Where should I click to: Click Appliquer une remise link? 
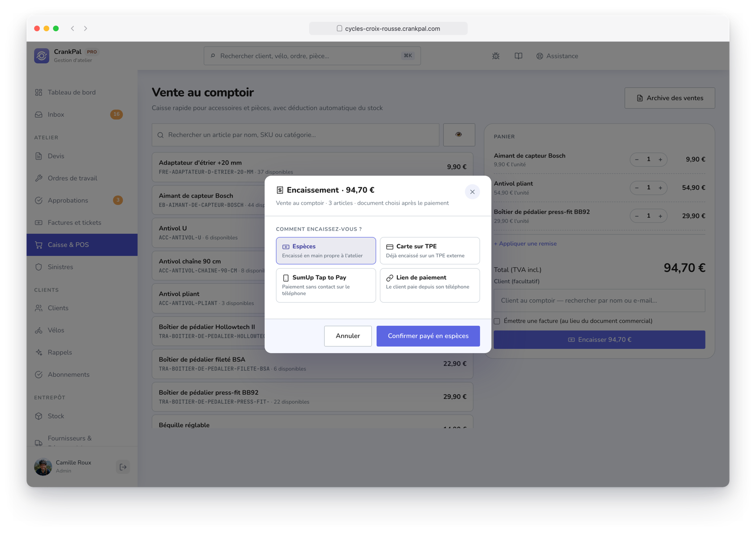525,244
